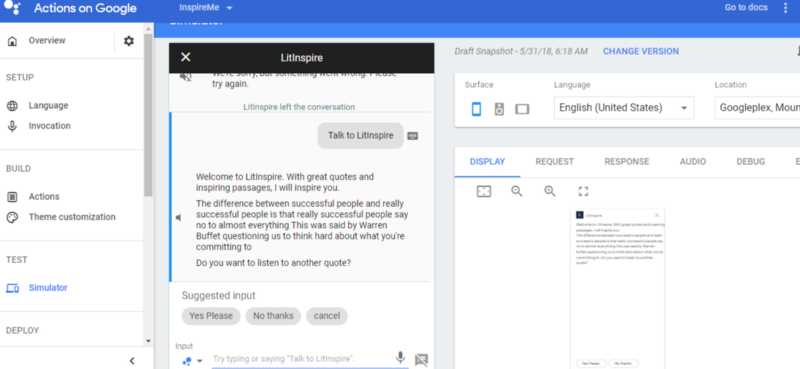Switch to the RESPONSE tab

pyautogui.click(x=627, y=162)
